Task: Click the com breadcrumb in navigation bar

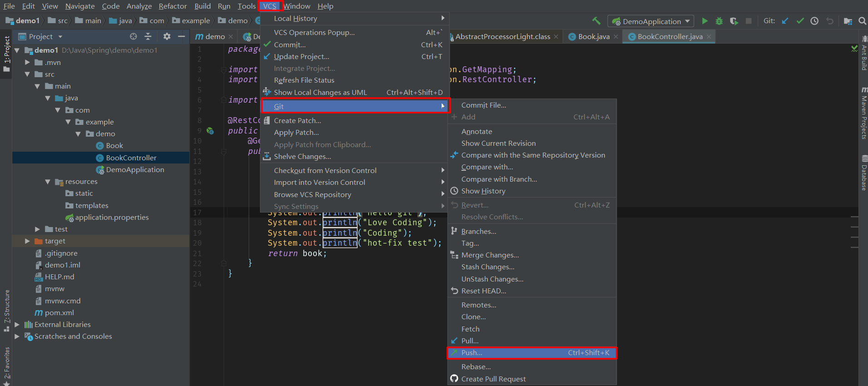Action: click(152, 21)
